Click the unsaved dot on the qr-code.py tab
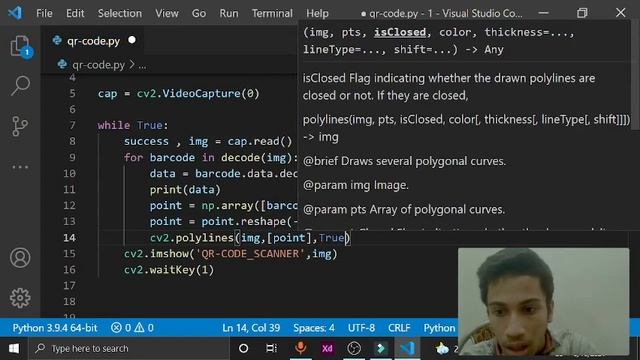640x360 pixels. pos(131,40)
